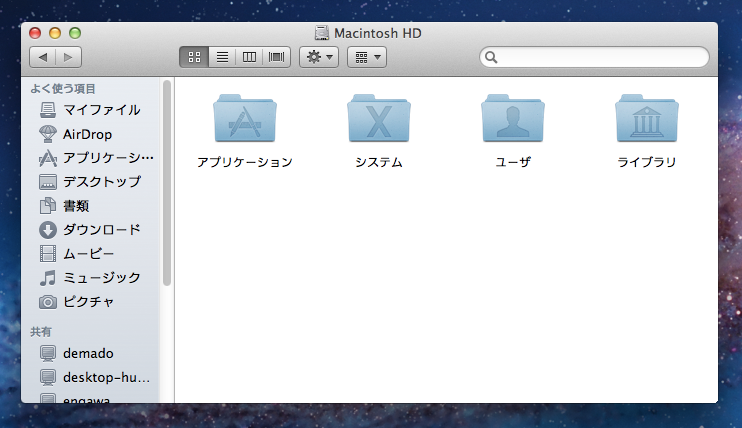Switch to column view
Screen dimensions: 742x428
tap(249, 57)
